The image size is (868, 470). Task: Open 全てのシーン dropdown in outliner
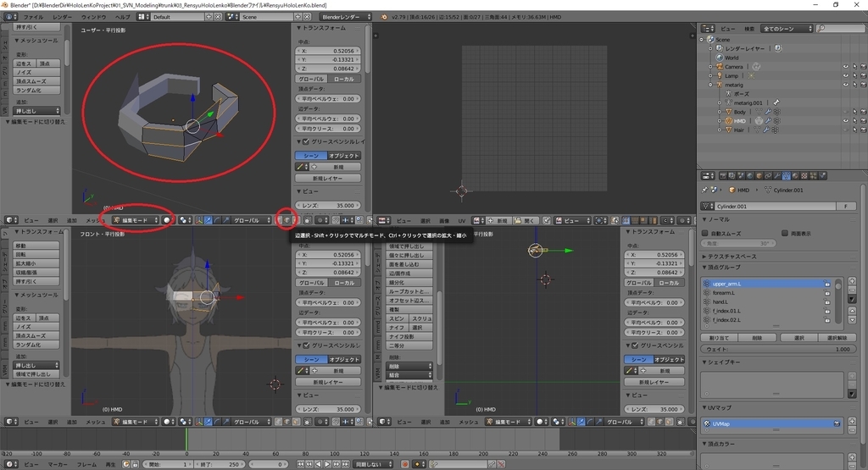787,28
